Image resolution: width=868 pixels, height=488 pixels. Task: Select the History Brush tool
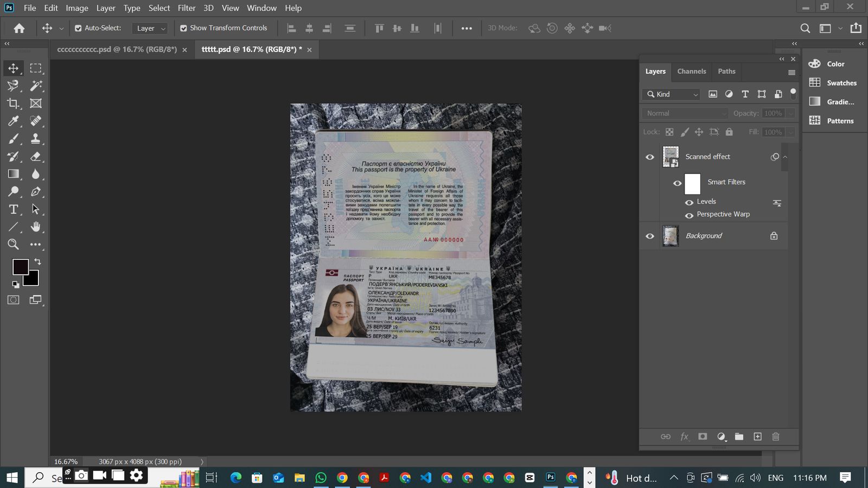pyautogui.click(x=13, y=157)
